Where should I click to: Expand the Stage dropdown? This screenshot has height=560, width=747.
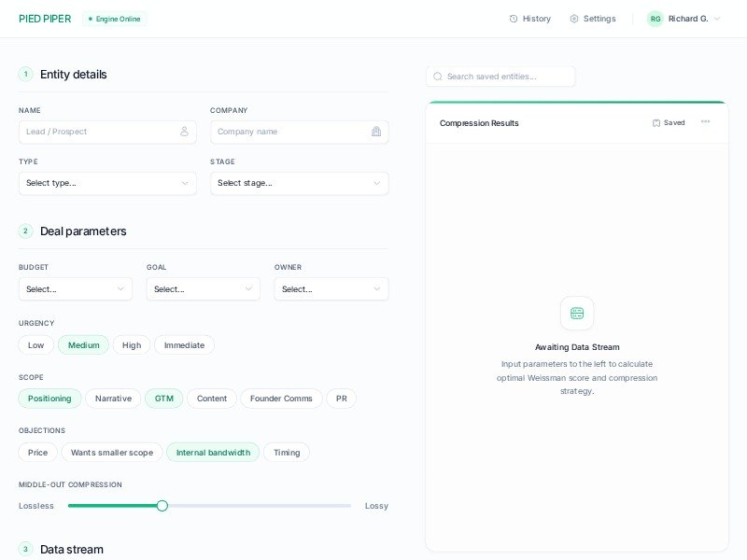click(299, 183)
